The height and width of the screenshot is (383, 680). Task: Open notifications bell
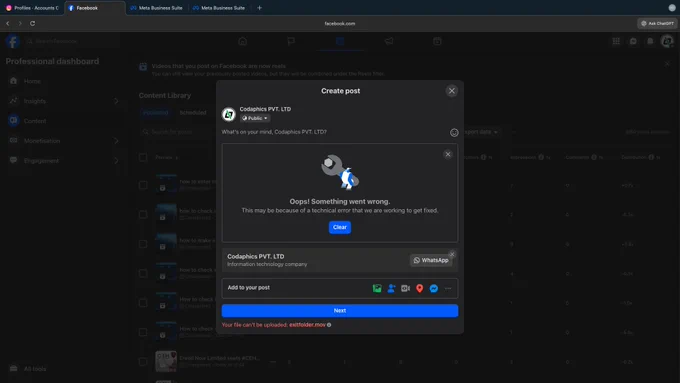point(650,41)
